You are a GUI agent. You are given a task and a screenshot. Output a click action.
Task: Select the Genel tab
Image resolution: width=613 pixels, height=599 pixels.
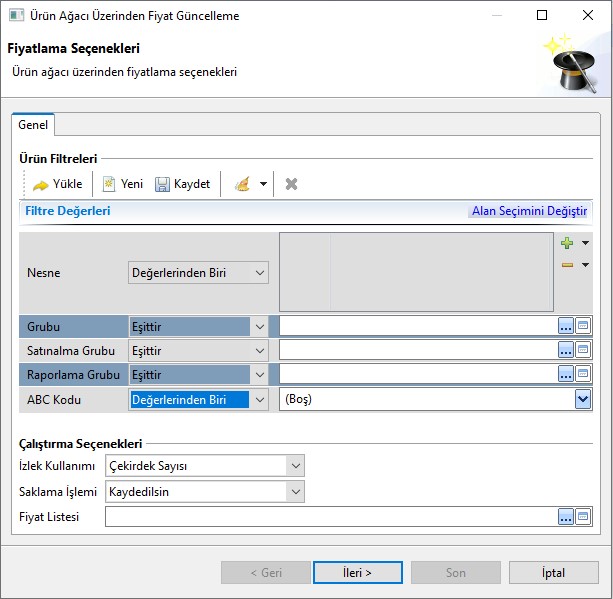click(x=33, y=126)
